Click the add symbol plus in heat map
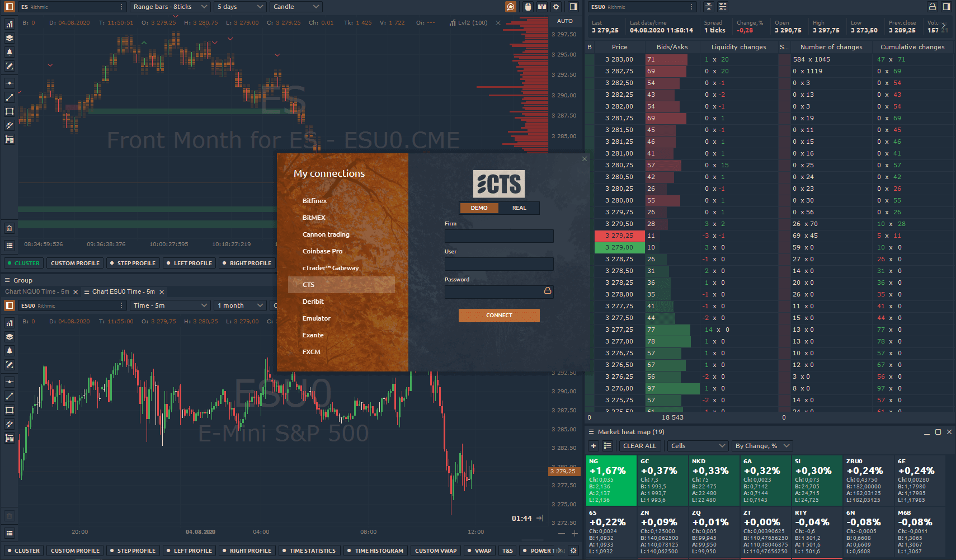 [594, 446]
